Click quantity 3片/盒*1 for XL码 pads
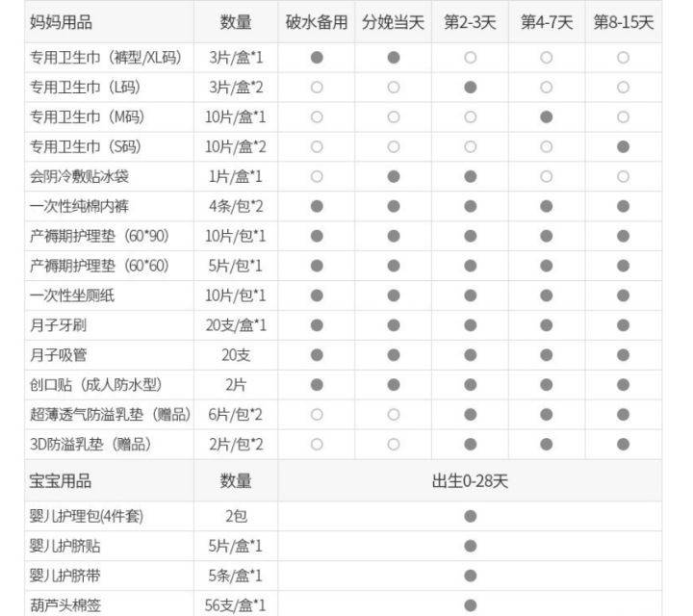This screenshot has width=693, height=616. point(236,58)
